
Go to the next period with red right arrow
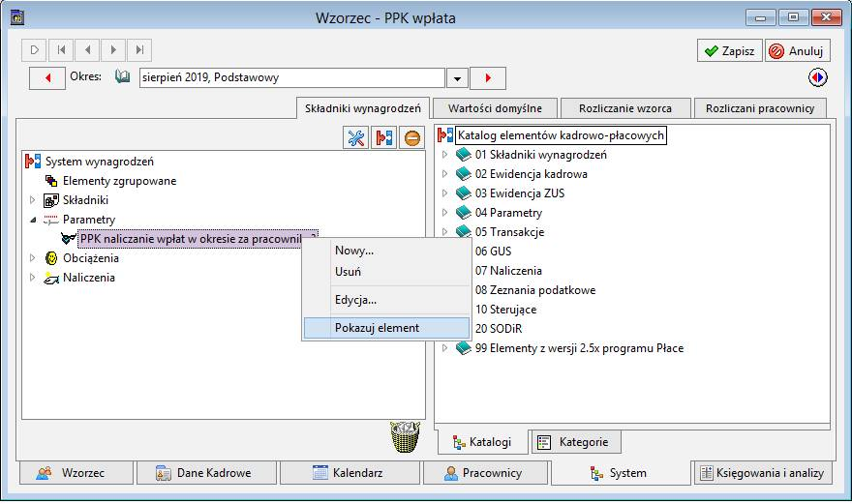point(488,77)
